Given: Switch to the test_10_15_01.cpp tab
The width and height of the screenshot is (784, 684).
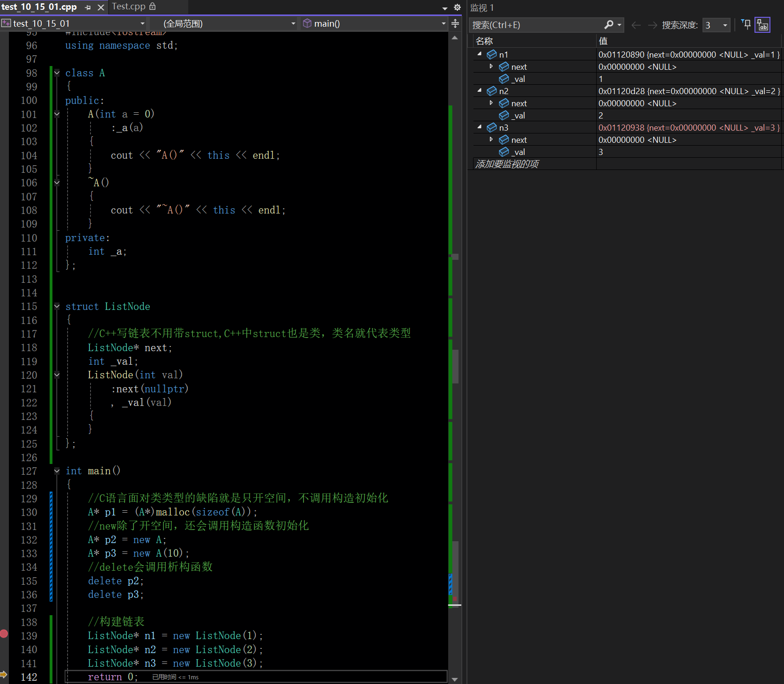Looking at the screenshot, I should click(39, 7).
